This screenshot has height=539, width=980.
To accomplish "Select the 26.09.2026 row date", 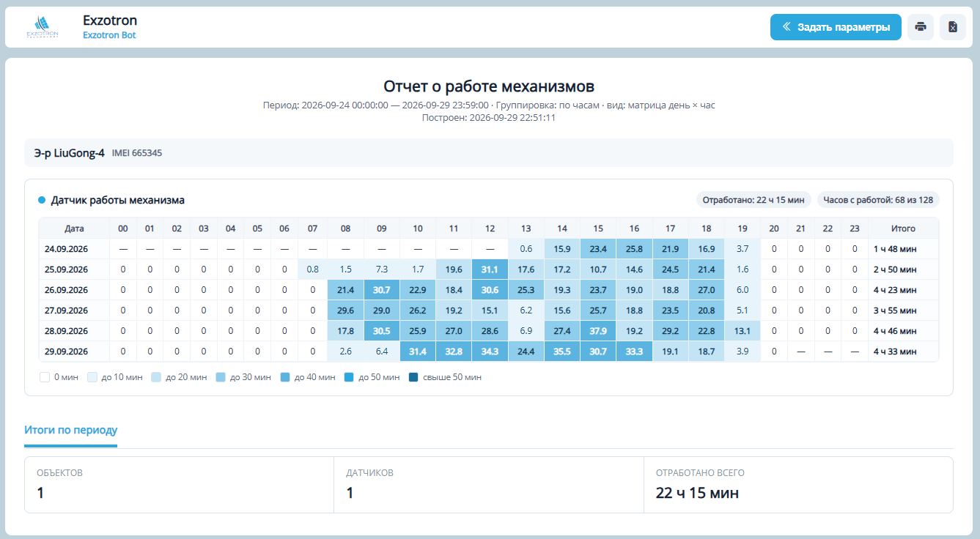I will coord(66,290).
